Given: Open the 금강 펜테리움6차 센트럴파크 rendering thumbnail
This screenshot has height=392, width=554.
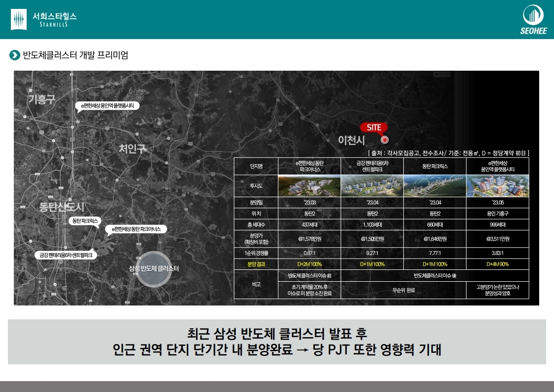Looking at the screenshot, I should (372, 186).
